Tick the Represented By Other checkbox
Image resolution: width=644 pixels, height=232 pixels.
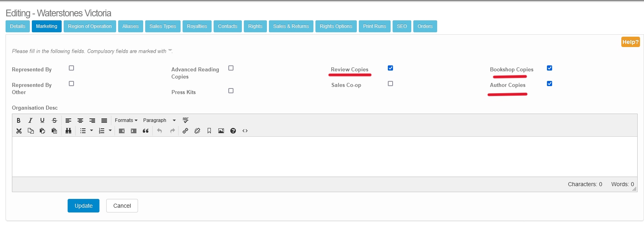[72, 84]
